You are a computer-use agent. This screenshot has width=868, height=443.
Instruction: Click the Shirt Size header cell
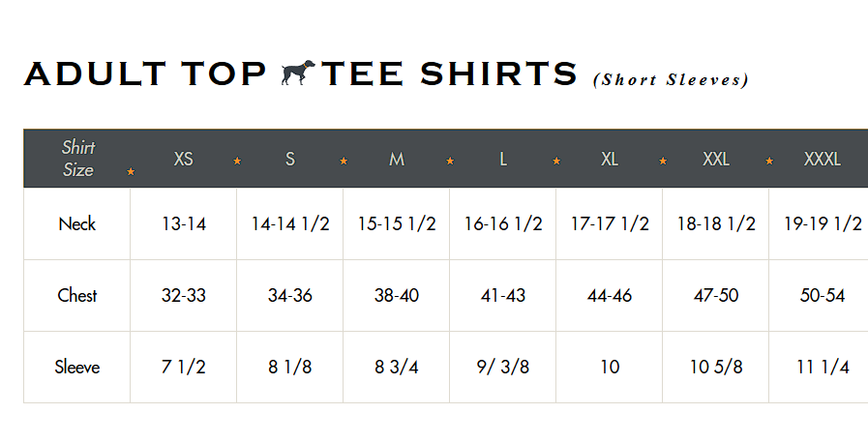pos(78,159)
